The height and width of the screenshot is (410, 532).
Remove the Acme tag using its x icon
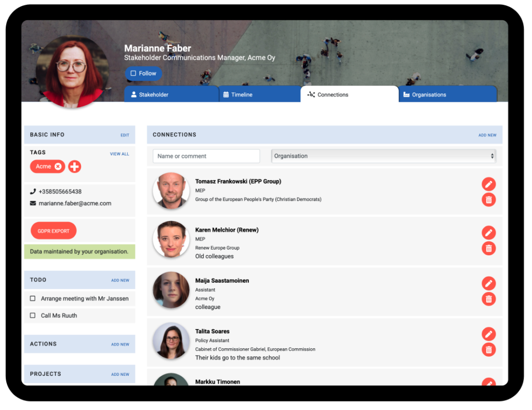pos(58,167)
